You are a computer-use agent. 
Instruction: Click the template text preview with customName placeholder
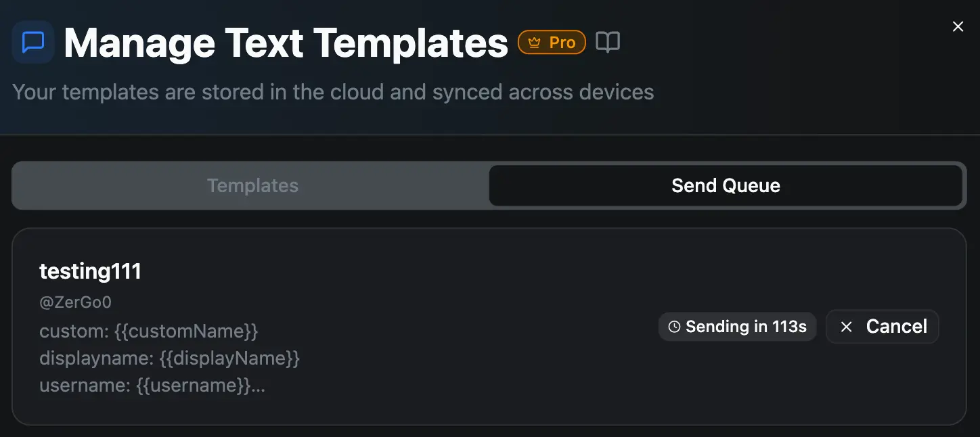(x=148, y=331)
